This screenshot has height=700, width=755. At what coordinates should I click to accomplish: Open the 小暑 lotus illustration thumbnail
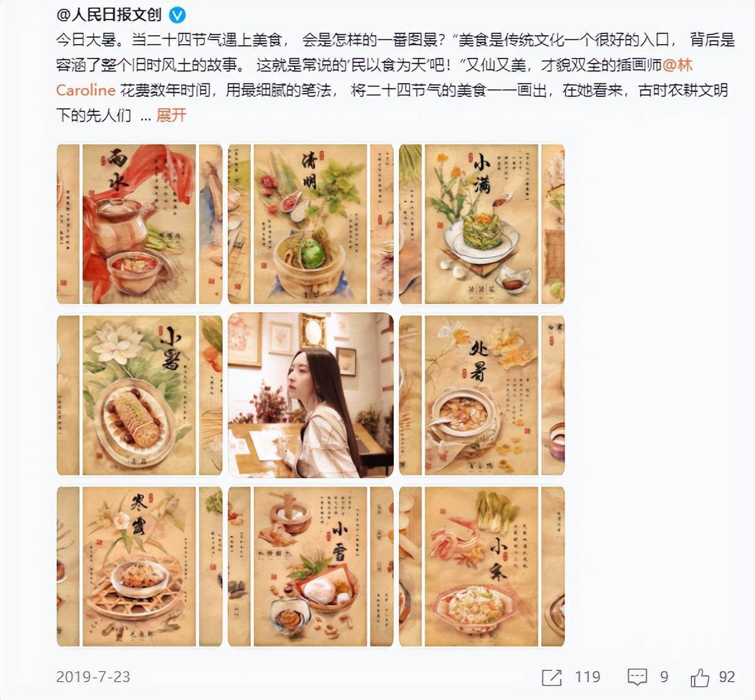tap(140, 395)
